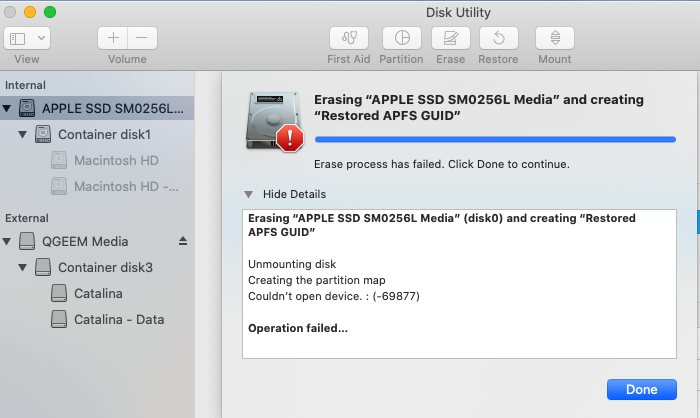700x418 pixels.
Task: Click the QGEEM Media external drive icon
Action: pos(27,241)
